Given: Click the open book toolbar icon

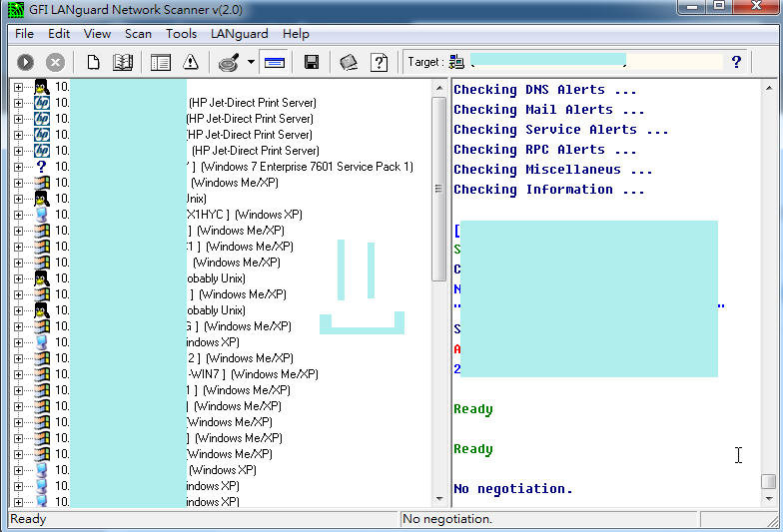Looking at the screenshot, I should [x=122, y=62].
